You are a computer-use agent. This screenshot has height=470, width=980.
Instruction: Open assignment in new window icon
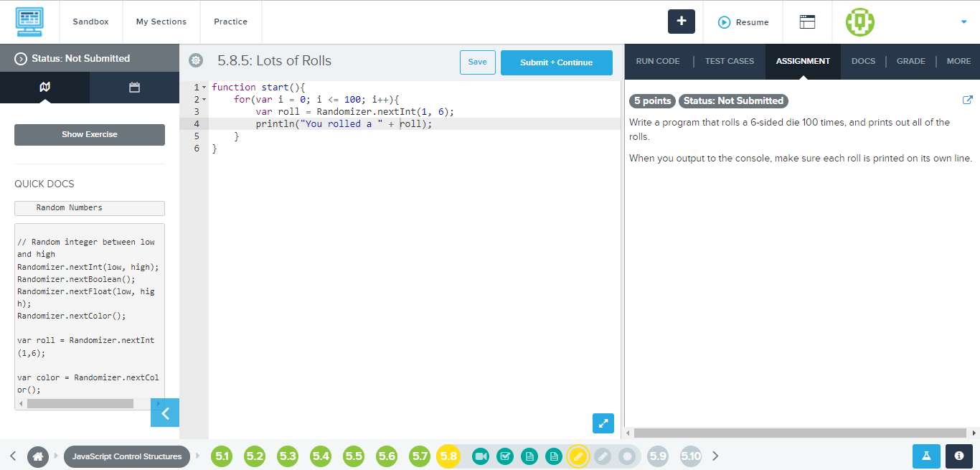[967, 100]
